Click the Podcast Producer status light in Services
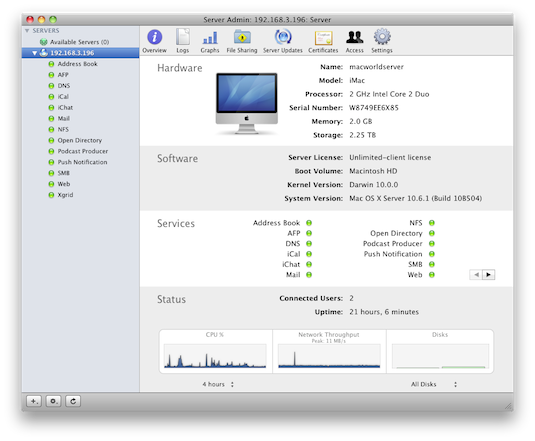This screenshot has height=441, width=535. (x=432, y=244)
